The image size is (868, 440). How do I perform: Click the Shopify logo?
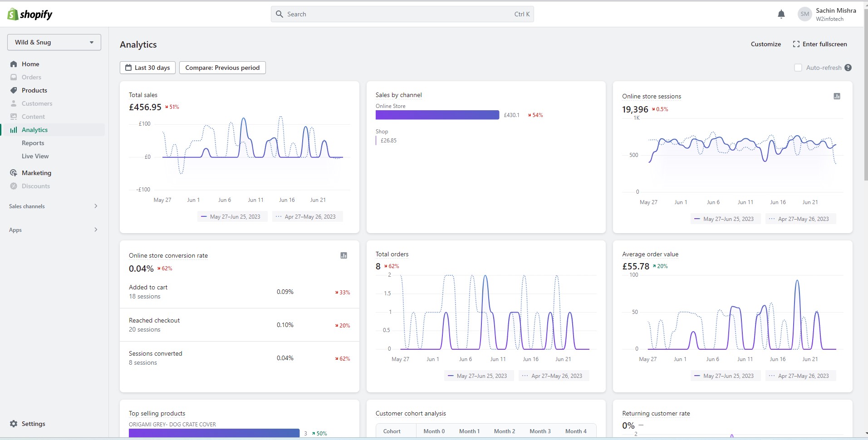(x=30, y=15)
